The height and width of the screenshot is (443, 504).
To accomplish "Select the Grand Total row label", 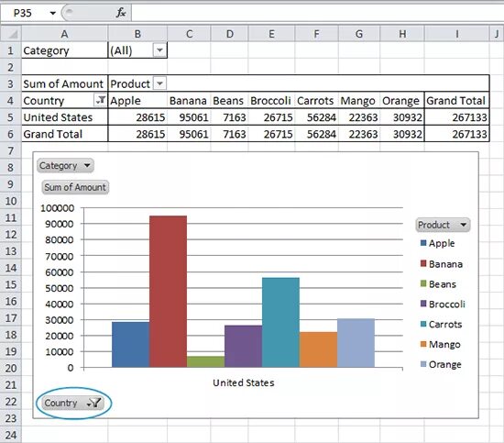I will tap(65, 134).
